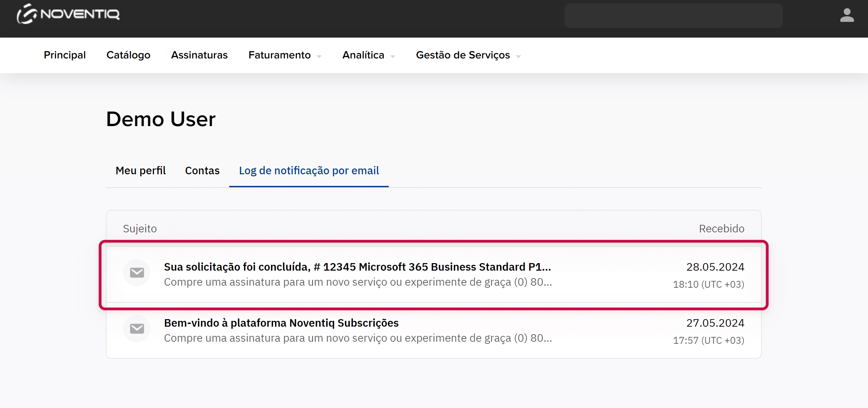Go to the Principal menu item
Viewport: 868px width, 408px height.
pyautogui.click(x=65, y=55)
